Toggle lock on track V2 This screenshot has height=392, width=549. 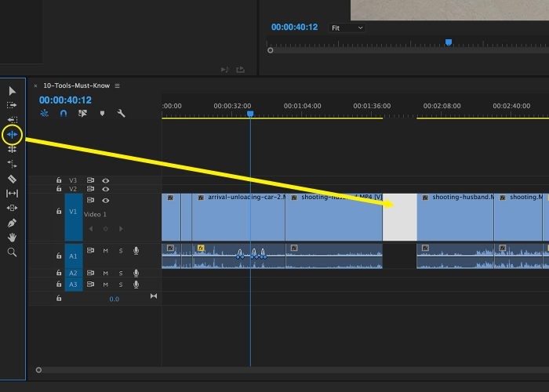coord(59,189)
